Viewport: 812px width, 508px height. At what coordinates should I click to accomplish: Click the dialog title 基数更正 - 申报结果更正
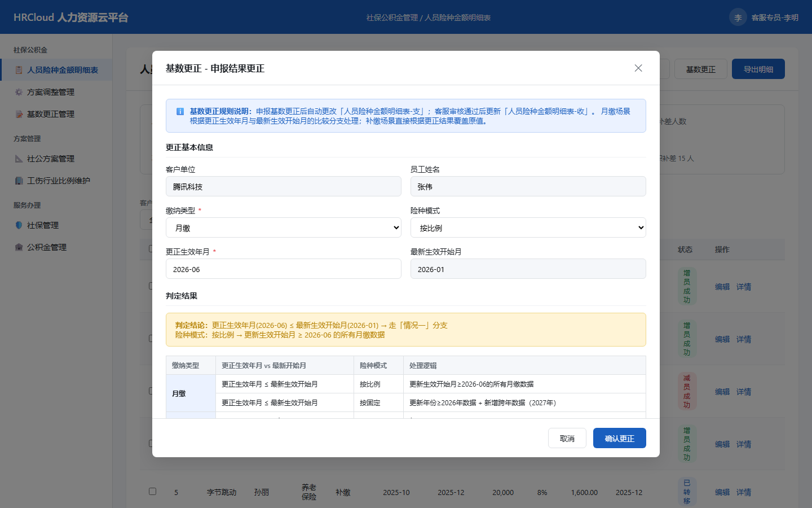click(215, 68)
